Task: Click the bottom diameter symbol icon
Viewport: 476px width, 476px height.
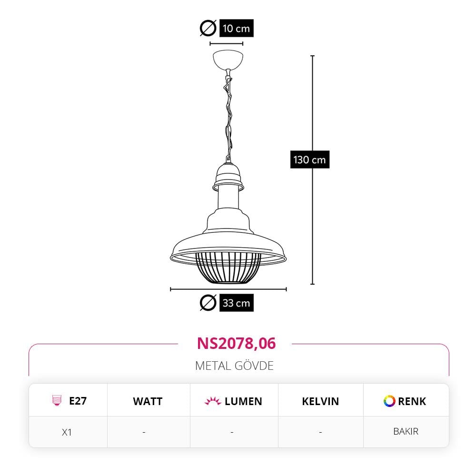Action: [208, 303]
